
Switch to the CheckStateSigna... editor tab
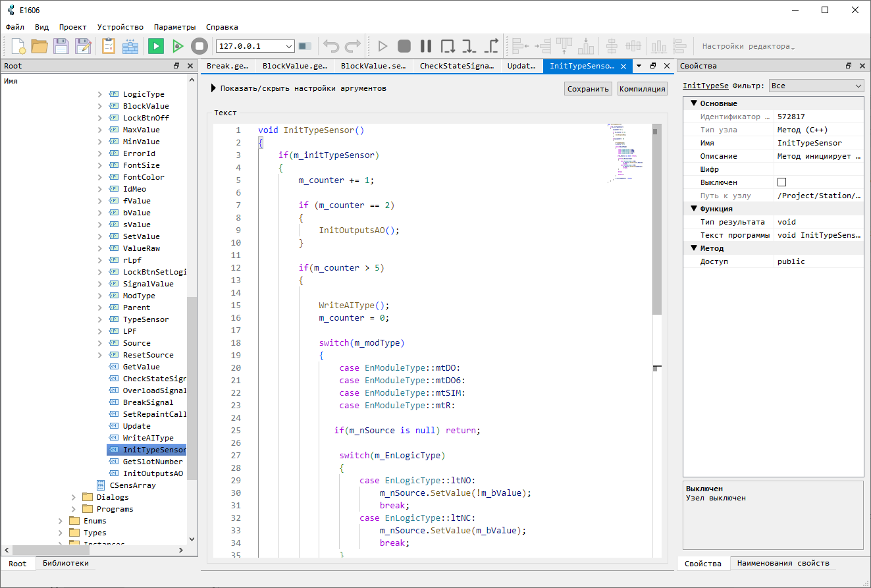pyautogui.click(x=457, y=66)
